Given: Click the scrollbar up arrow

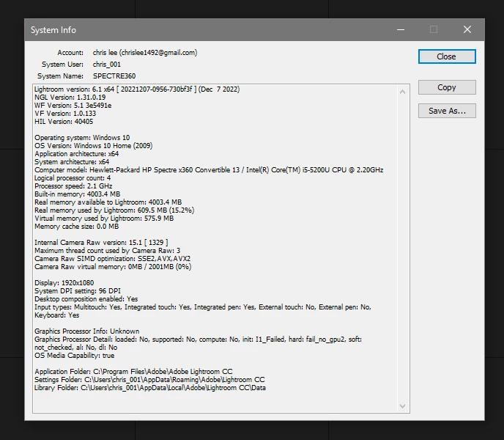Looking at the screenshot, I should tap(402, 92).
